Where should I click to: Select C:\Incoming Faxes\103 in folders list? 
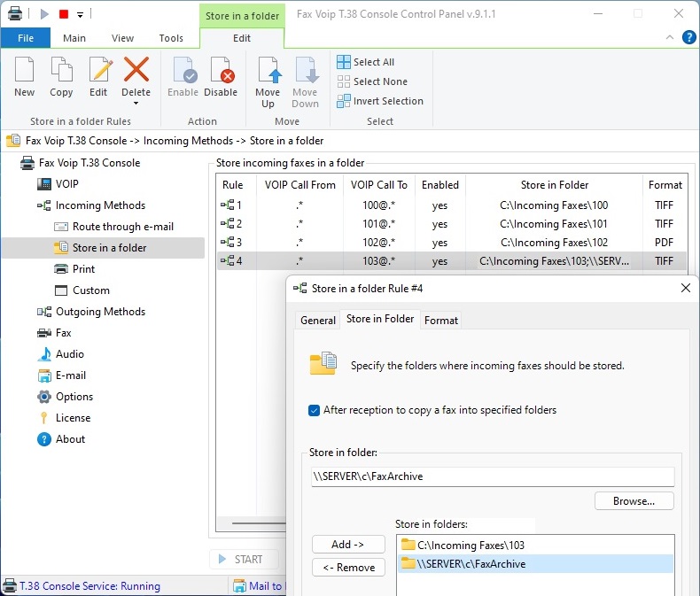click(535, 546)
